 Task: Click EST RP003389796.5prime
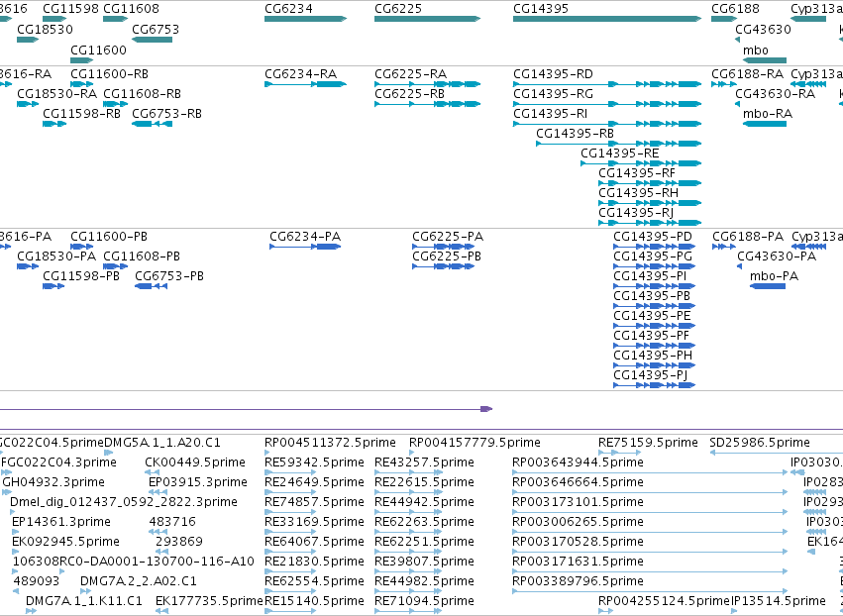pyautogui.click(x=650, y=591)
